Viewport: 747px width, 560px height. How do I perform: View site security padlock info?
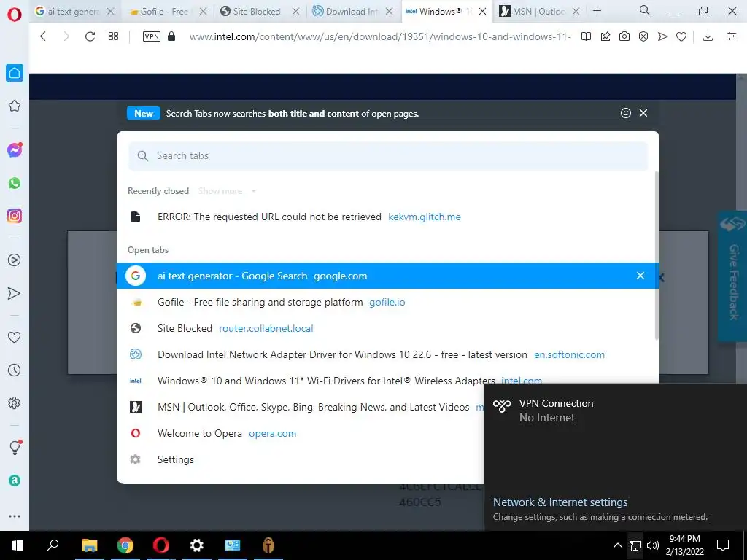pos(172,36)
